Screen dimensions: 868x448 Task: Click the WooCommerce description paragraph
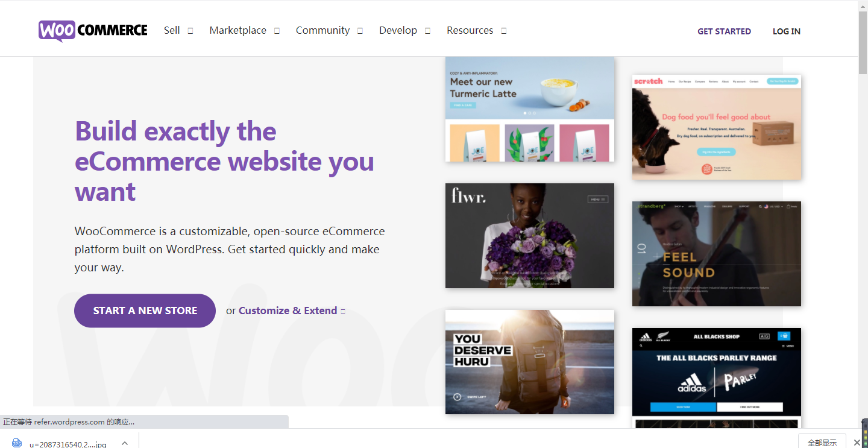click(x=230, y=249)
